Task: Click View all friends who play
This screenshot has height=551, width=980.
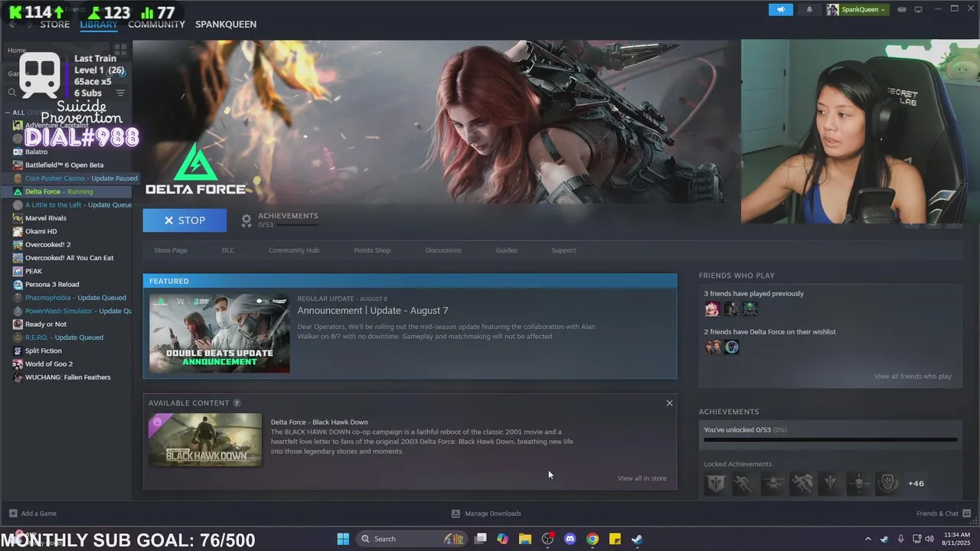Action: click(x=913, y=377)
